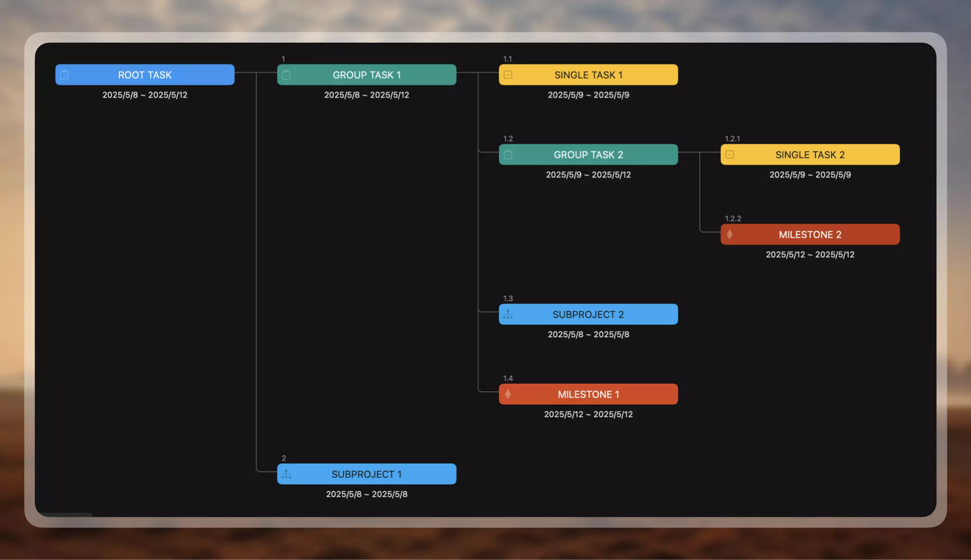The height and width of the screenshot is (560, 971).
Task: Toggle the checkbox icon on SINGLE TASK 1
Action: point(508,75)
